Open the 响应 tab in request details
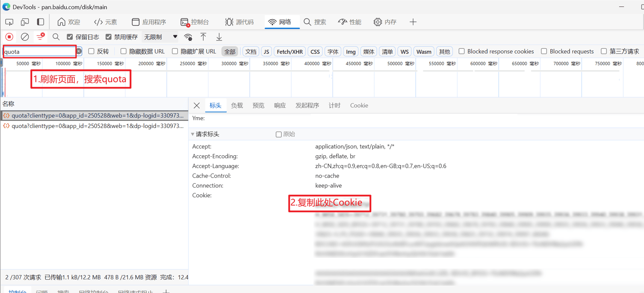Viewport: 644px width, 293px height. [x=279, y=105]
